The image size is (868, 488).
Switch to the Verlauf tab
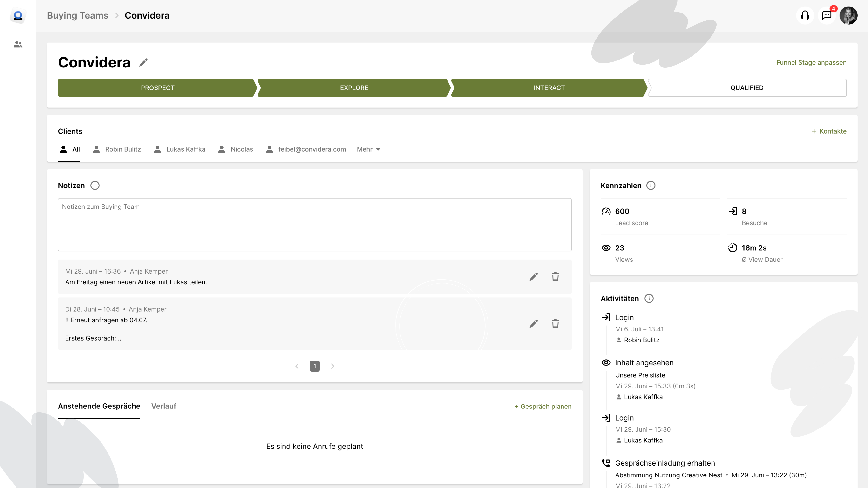tap(163, 406)
